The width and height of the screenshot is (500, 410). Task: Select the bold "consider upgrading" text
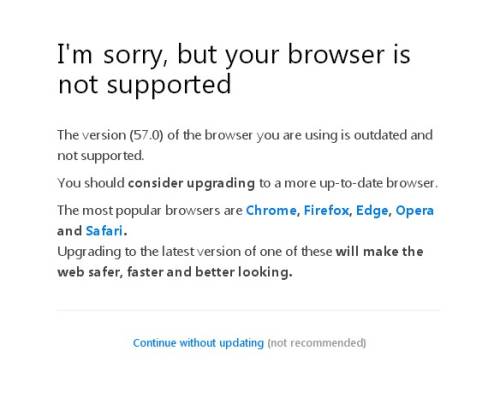[191, 183]
